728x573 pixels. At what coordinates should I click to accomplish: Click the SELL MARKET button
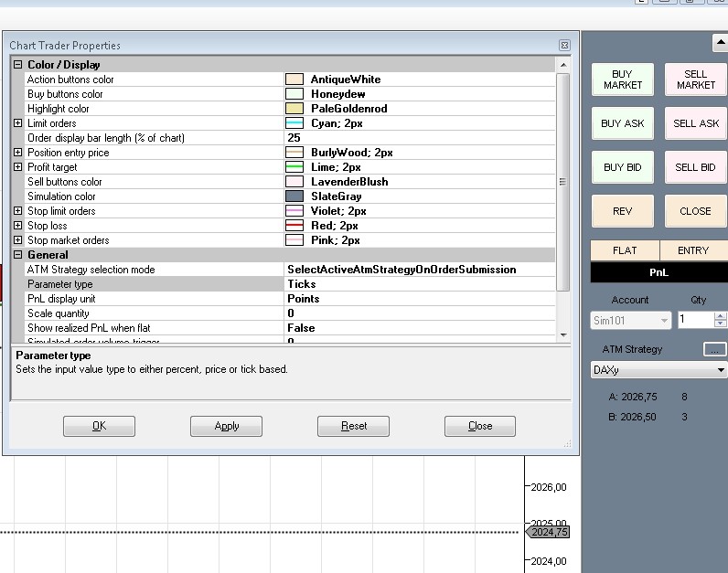[695, 80]
